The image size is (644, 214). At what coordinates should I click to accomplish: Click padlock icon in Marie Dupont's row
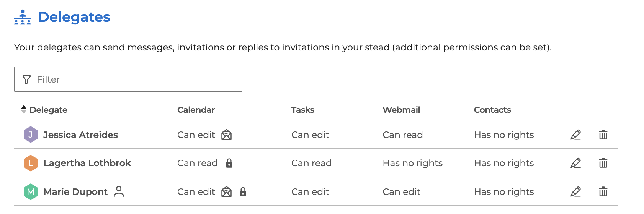(x=243, y=192)
